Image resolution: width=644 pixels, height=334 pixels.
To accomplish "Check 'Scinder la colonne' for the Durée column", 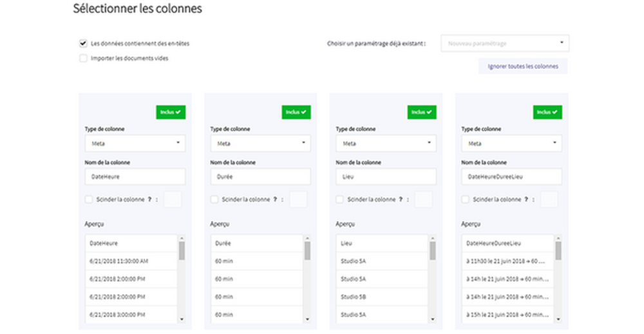I will (x=214, y=200).
